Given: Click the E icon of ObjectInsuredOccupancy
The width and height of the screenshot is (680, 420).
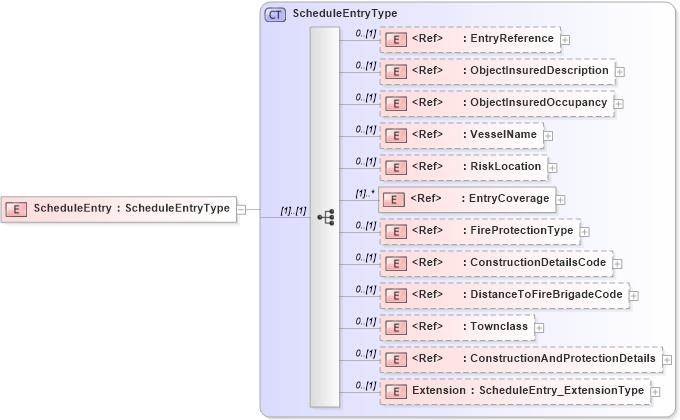Looking at the screenshot, I should point(396,104).
